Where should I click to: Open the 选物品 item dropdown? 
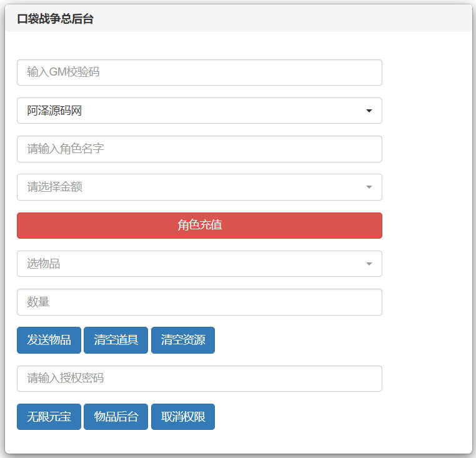click(x=199, y=264)
